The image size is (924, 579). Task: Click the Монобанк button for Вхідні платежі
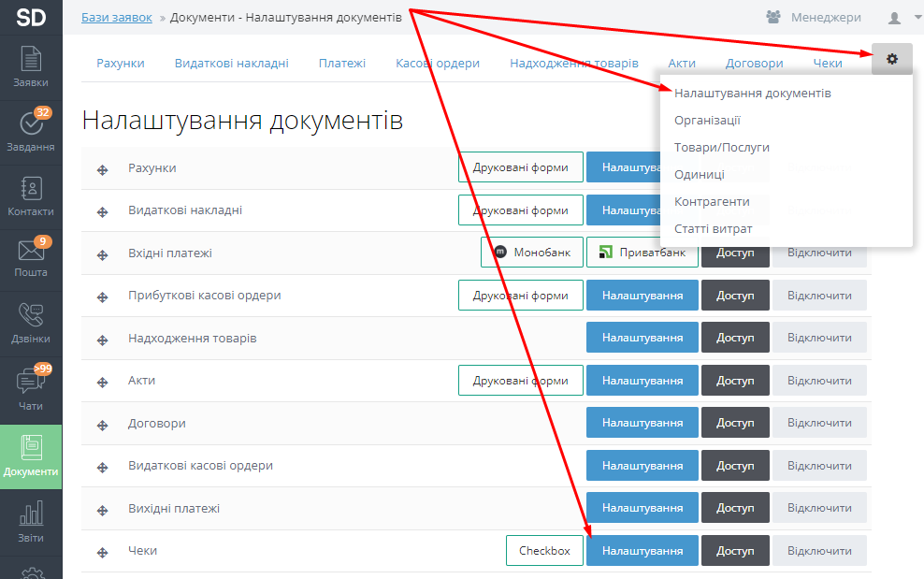pyautogui.click(x=531, y=253)
